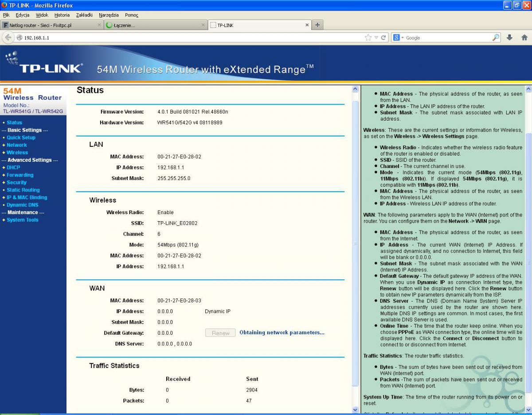
Task: Open the Status page in the sidebar
Action: pos(14,122)
